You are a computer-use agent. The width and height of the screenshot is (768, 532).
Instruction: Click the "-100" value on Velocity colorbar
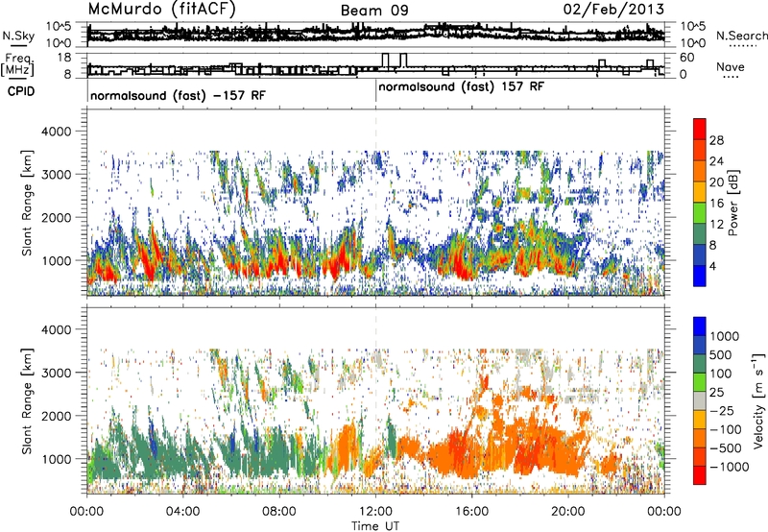coord(725,429)
